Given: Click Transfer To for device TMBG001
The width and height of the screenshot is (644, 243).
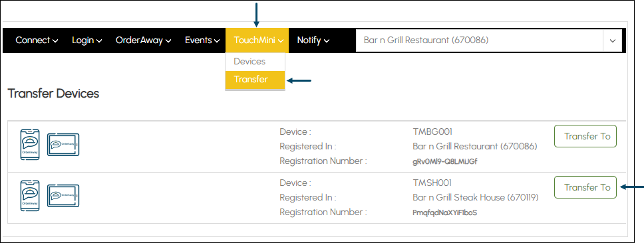Looking at the screenshot, I should pos(585,136).
